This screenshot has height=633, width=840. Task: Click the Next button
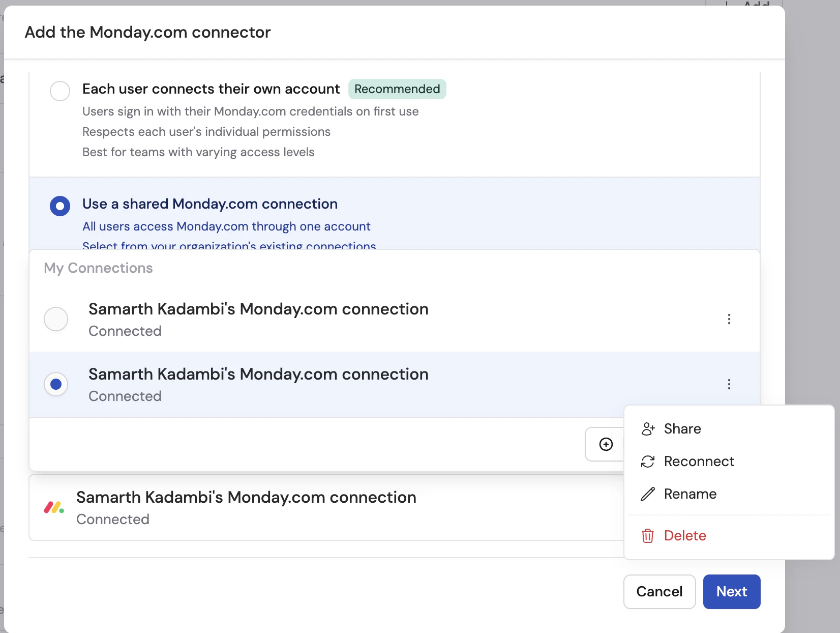731,591
